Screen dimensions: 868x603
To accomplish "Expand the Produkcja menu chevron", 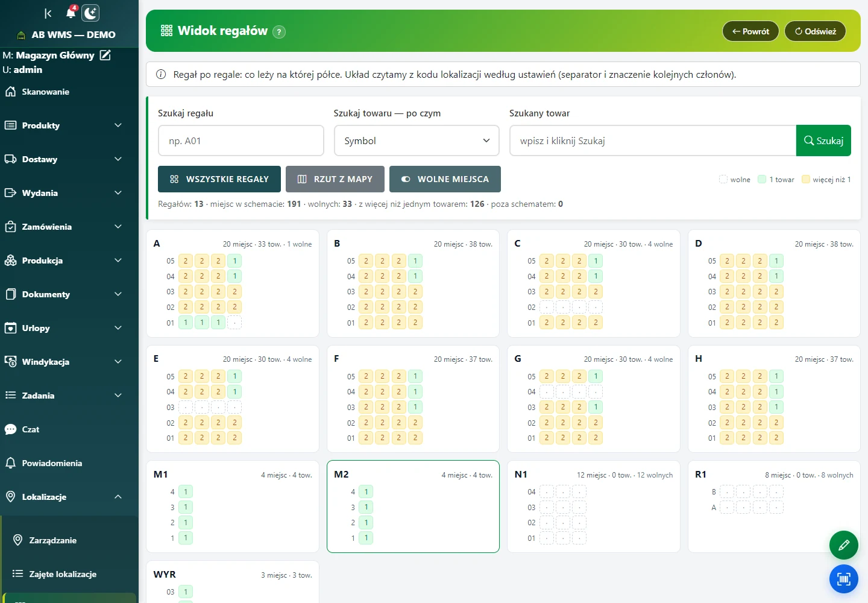I will click(x=118, y=260).
